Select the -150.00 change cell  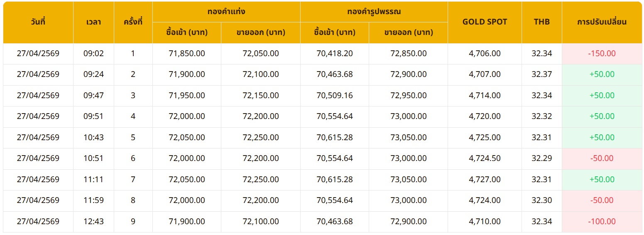(x=602, y=54)
